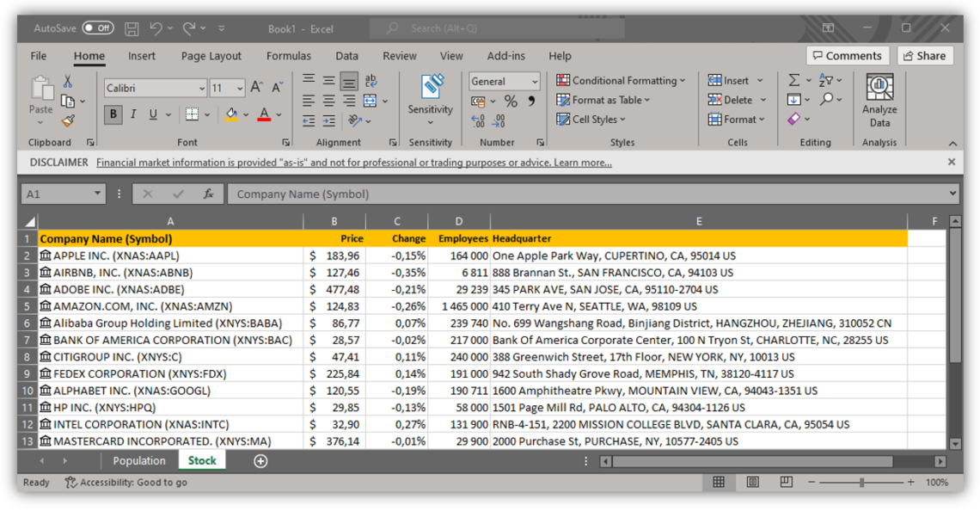This screenshot has height=511, width=980.
Task: Click the zoom slider handle
Action: (x=862, y=483)
